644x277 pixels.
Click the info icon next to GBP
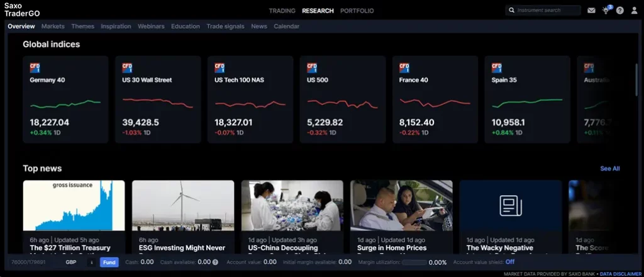92,262
